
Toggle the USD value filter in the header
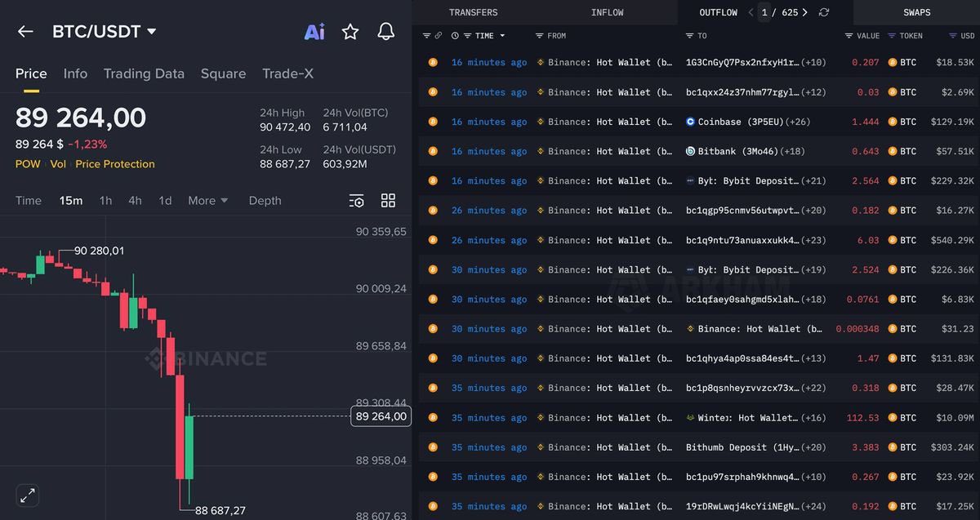click(x=952, y=35)
